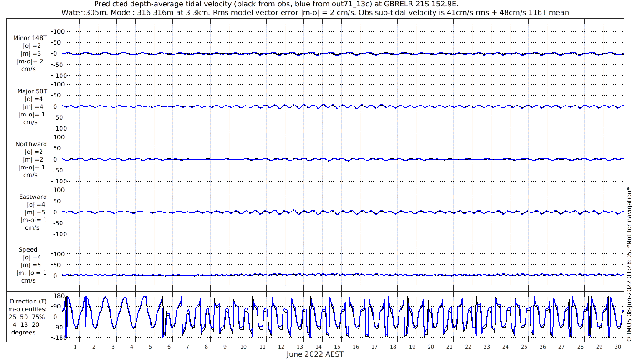The width and height of the screenshot is (637, 364).
Task: Click the 'Speed' panel label
Action: [28, 250]
